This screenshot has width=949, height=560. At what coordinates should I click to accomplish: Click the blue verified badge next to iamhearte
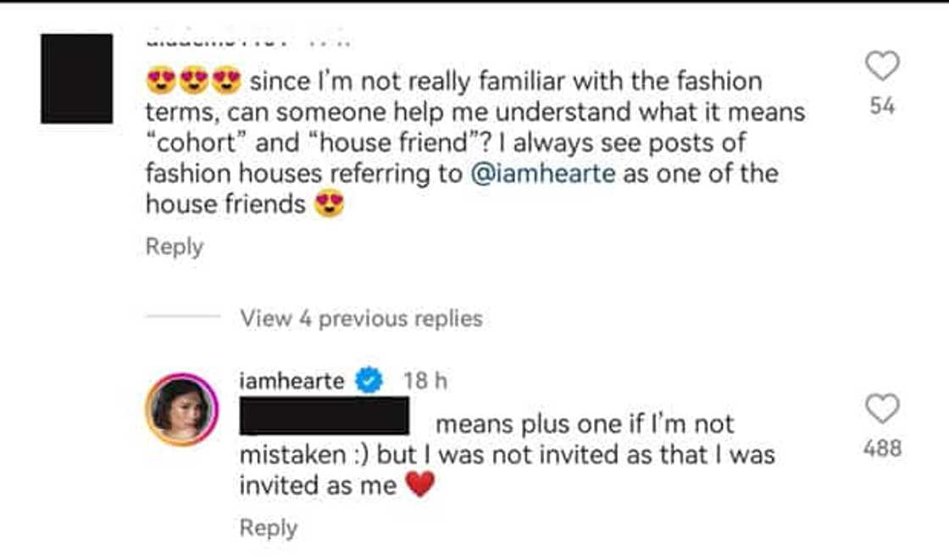(368, 381)
